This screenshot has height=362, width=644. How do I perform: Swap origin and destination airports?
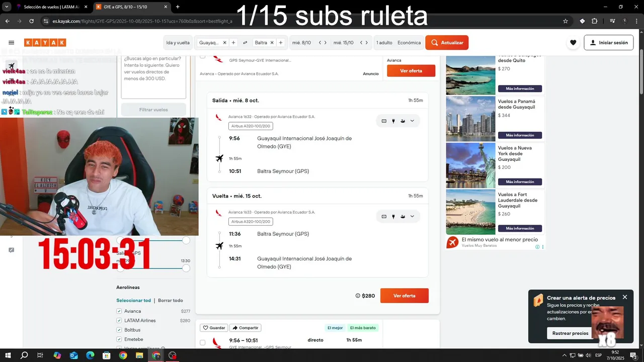point(245,43)
